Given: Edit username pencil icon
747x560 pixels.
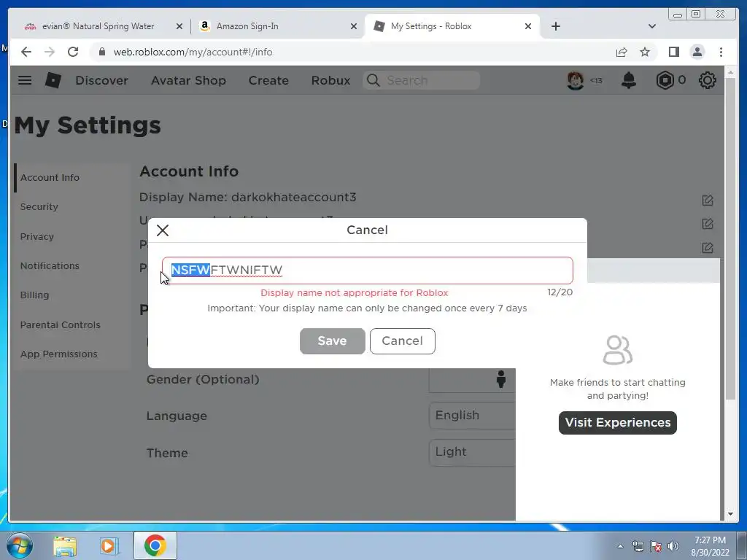Looking at the screenshot, I should [708, 224].
